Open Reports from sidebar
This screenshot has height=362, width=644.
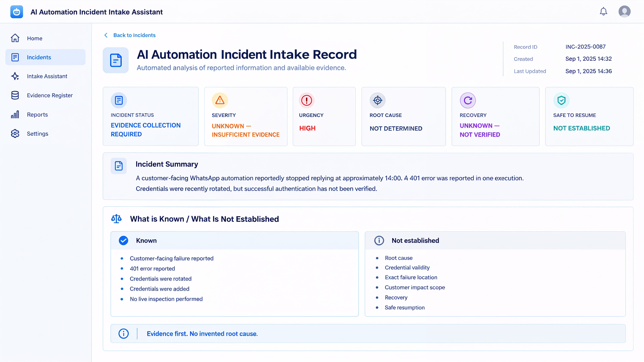(x=45, y=114)
